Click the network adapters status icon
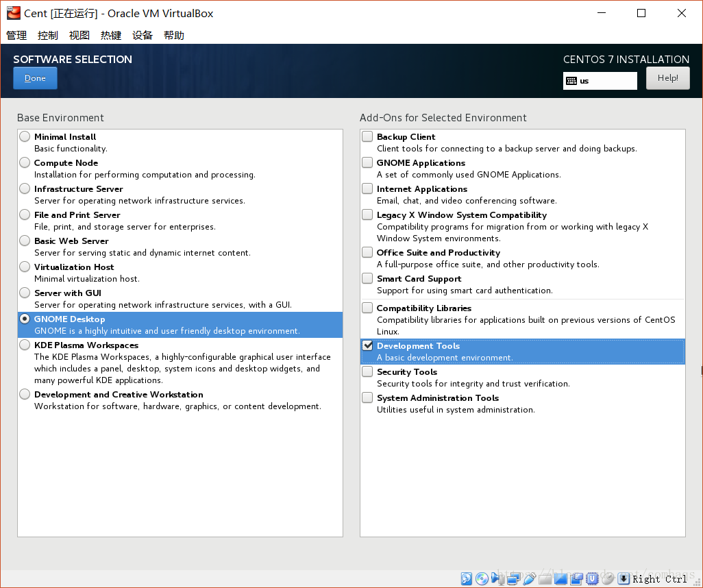The width and height of the screenshot is (703, 588). point(514,578)
